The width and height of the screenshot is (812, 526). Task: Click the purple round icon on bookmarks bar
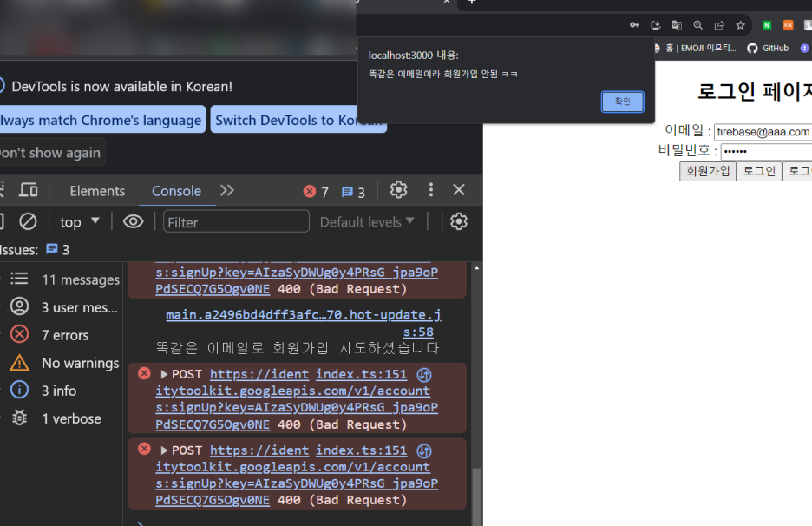coord(804,49)
